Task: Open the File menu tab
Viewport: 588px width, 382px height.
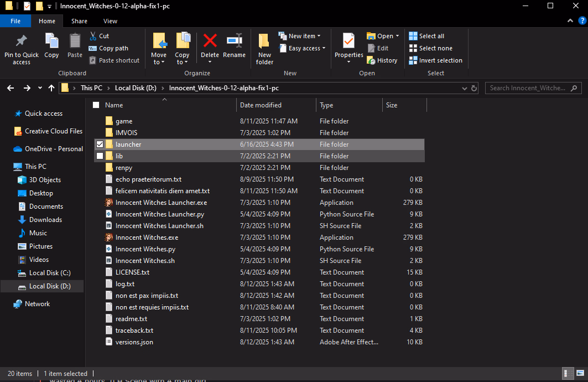Action: click(15, 21)
